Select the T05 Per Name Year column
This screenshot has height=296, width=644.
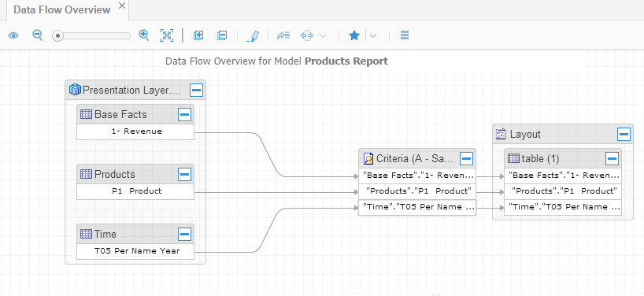coord(135,251)
